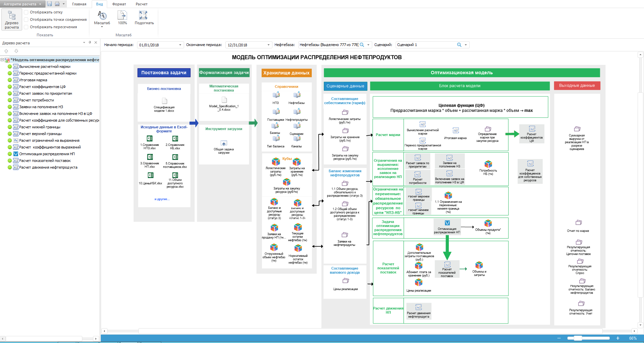Click the и другие... link
The image size is (644, 343).
162,199
